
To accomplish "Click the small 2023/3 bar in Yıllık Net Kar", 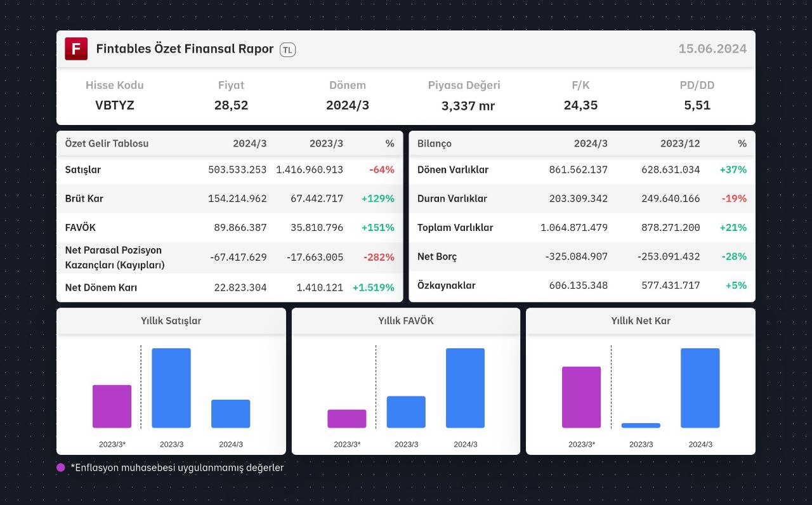I will coord(641,426).
